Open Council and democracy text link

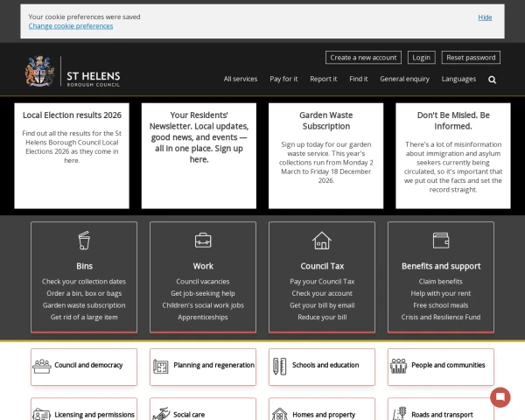point(88,365)
